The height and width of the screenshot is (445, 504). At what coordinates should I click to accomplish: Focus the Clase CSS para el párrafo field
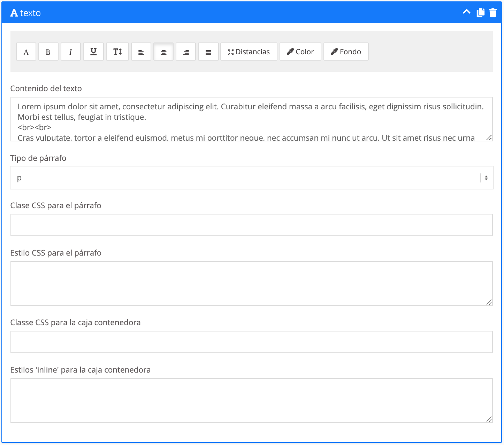click(x=251, y=225)
